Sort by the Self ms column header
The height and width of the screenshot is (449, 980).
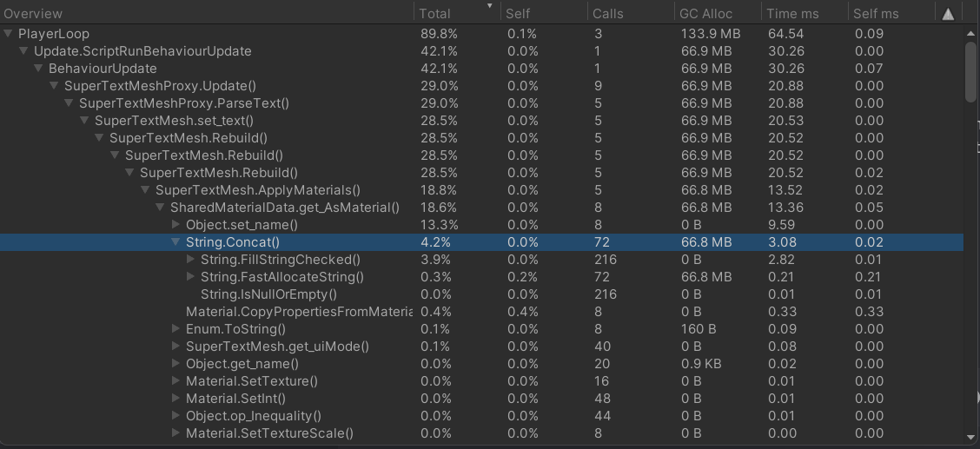[x=892, y=13]
